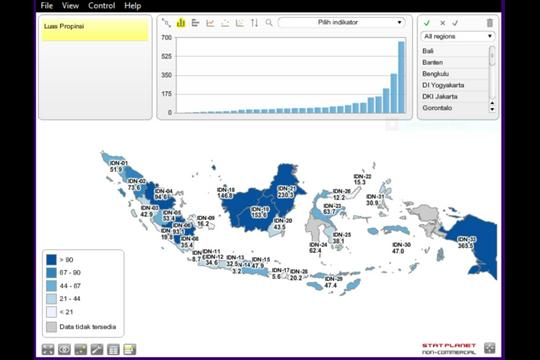Select DI Yogyakarta in the region list

coord(455,85)
